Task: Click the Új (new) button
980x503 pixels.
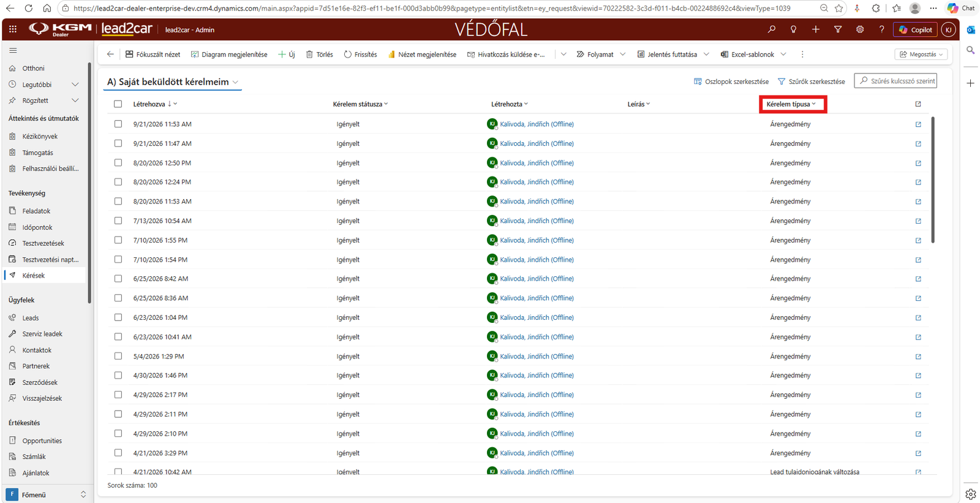Action: pos(287,55)
